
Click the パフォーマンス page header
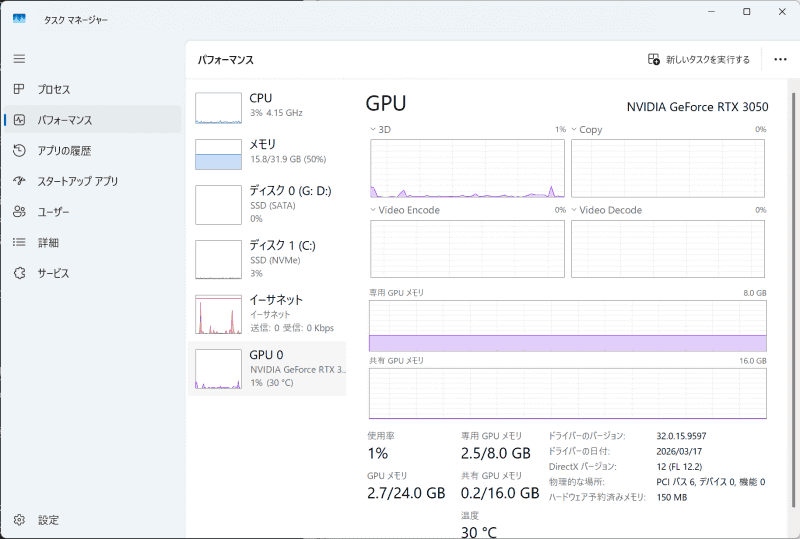pyautogui.click(x=226, y=60)
